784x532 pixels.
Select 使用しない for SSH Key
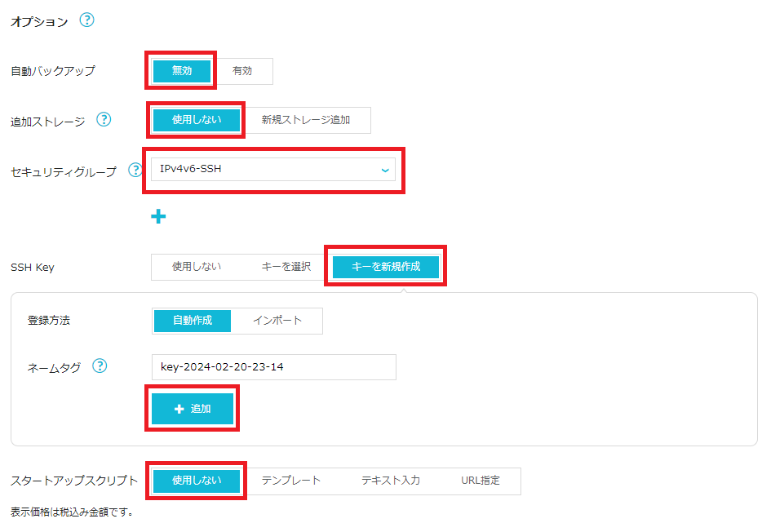tap(197, 267)
